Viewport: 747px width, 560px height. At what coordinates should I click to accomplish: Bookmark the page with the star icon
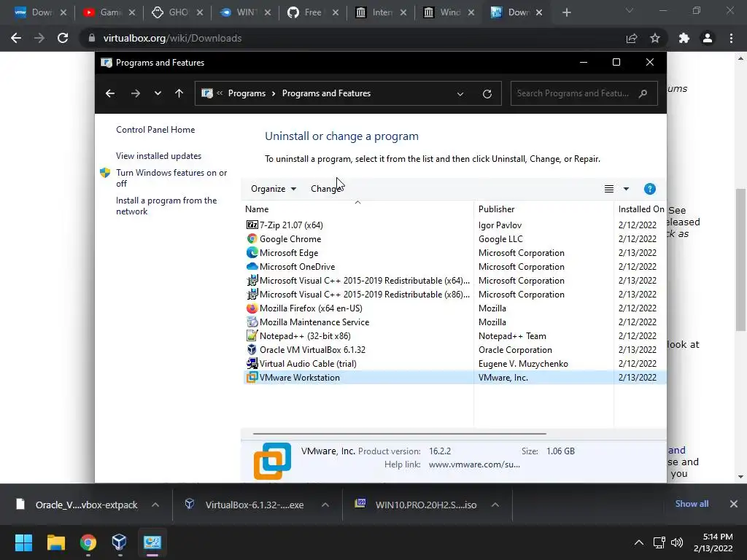point(655,38)
